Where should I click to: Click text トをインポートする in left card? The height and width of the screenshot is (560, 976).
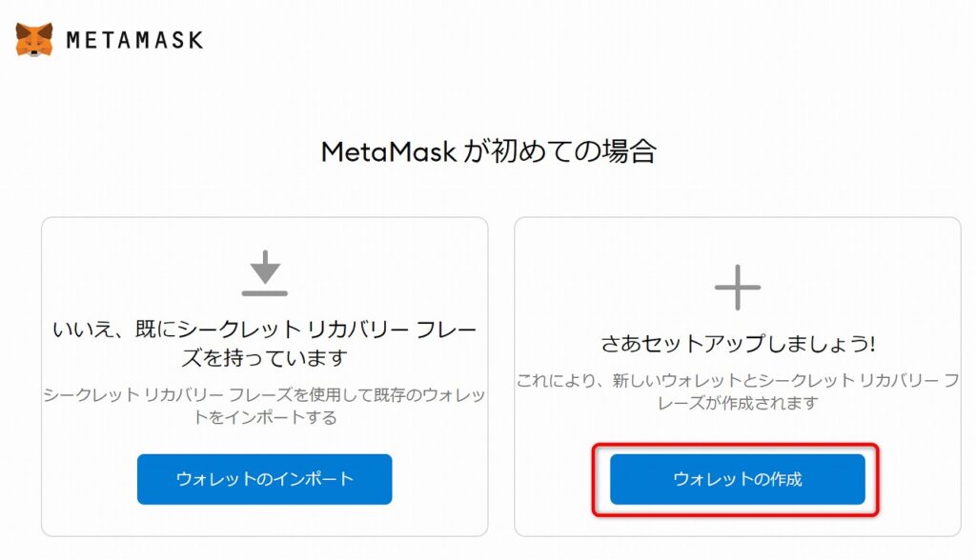[x=265, y=417]
